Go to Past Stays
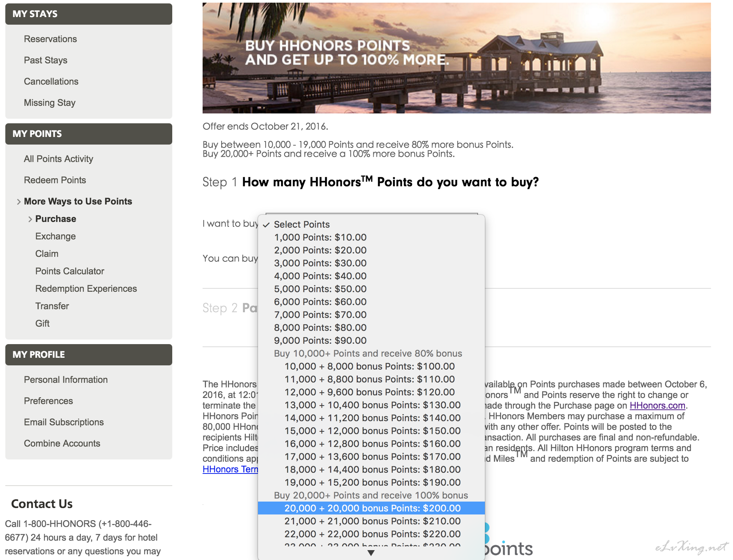 click(46, 60)
